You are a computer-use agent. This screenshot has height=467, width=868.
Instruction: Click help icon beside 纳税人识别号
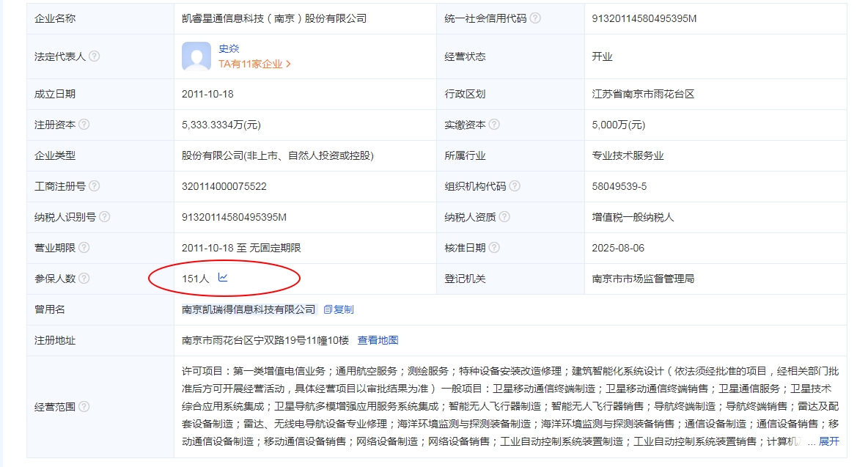[x=105, y=217]
